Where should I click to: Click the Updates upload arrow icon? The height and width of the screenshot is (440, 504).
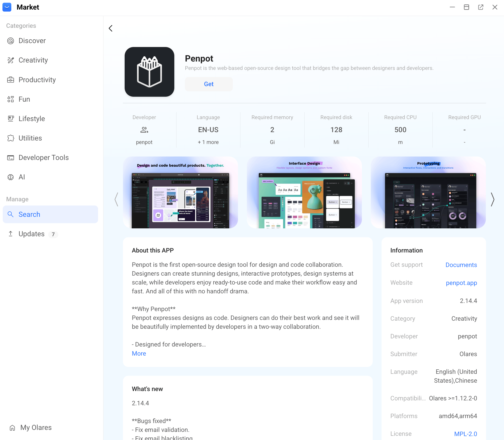(x=11, y=234)
